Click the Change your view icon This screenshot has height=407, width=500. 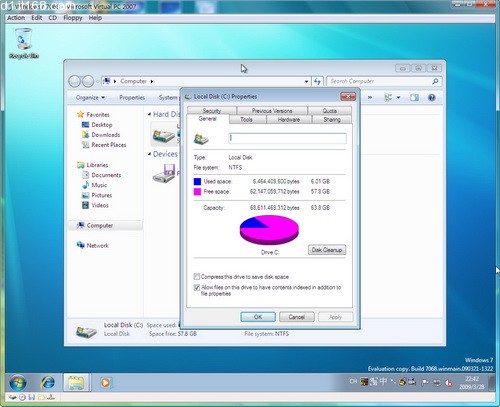[x=388, y=98]
